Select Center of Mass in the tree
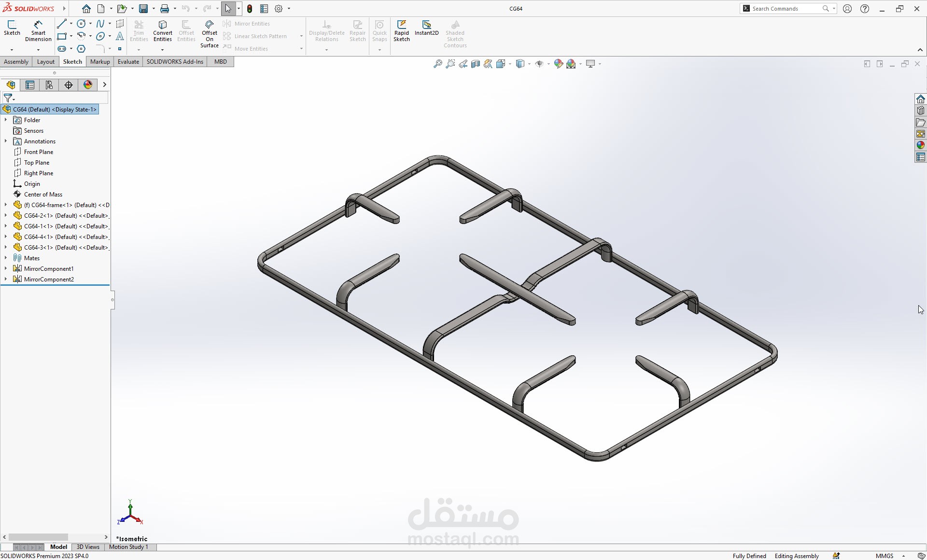Screen dimensions: 927x560 pos(43,195)
